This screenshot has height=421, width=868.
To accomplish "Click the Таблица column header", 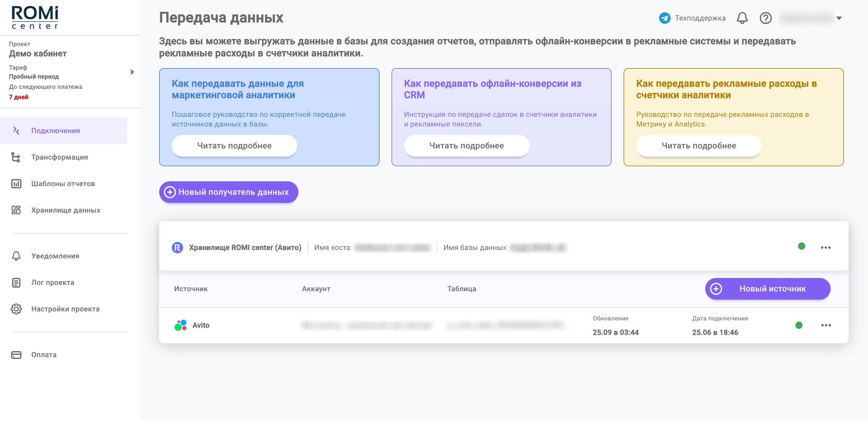I will (462, 289).
